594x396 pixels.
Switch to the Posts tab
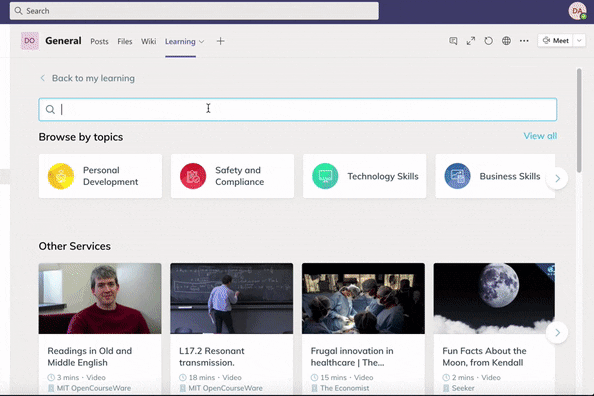(99, 41)
